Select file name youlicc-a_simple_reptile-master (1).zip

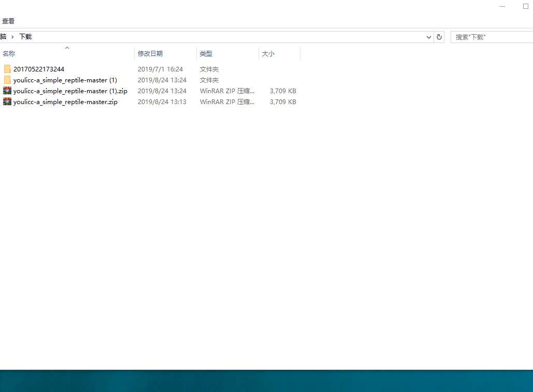70,91
